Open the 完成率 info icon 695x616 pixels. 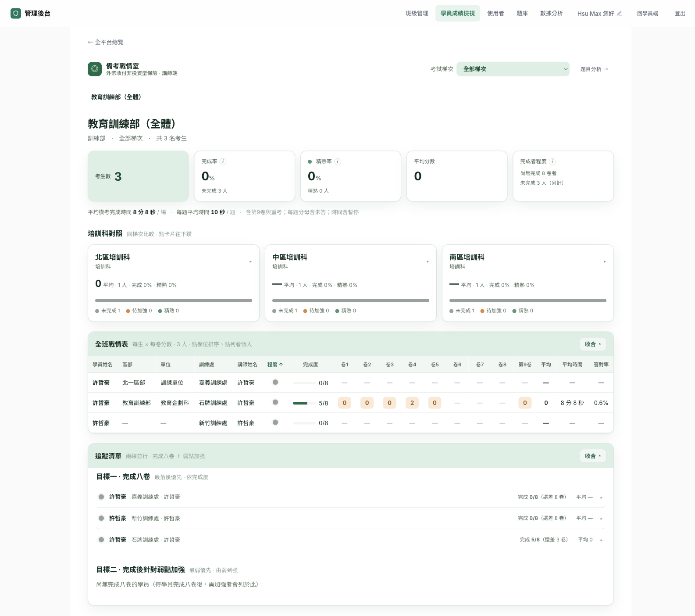pos(223,161)
